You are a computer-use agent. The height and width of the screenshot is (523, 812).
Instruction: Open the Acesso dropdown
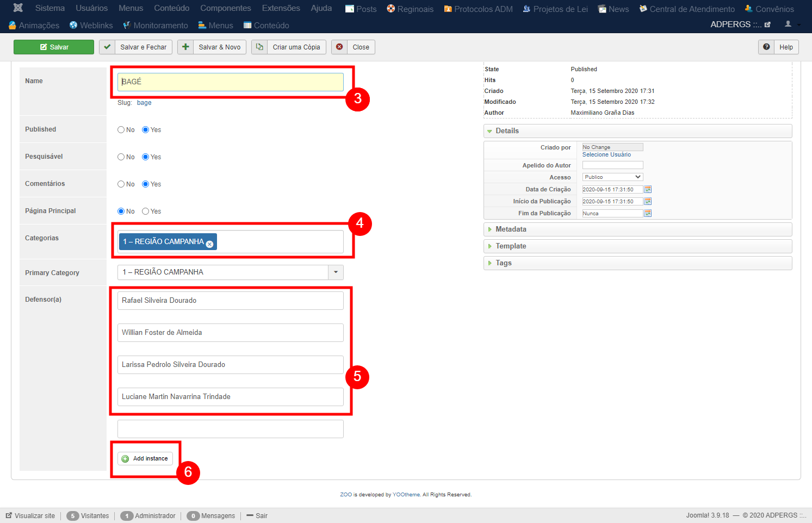(x=612, y=177)
